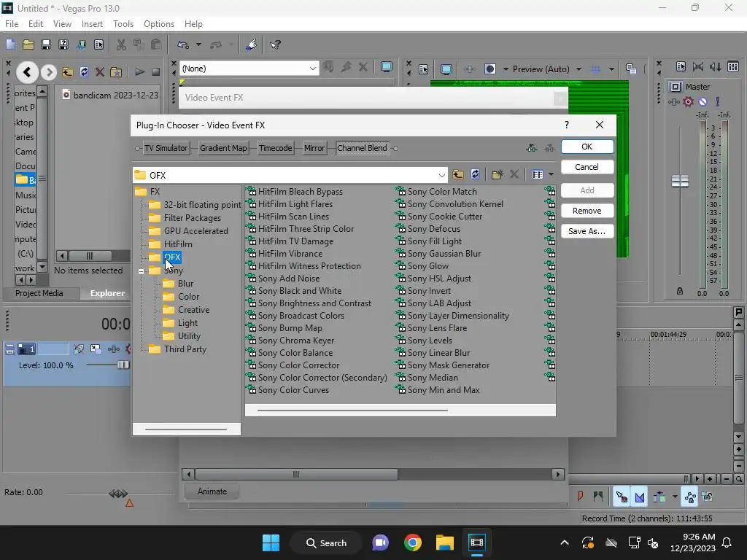747x560 pixels.
Task: Open the Tools menu
Action: [123, 24]
